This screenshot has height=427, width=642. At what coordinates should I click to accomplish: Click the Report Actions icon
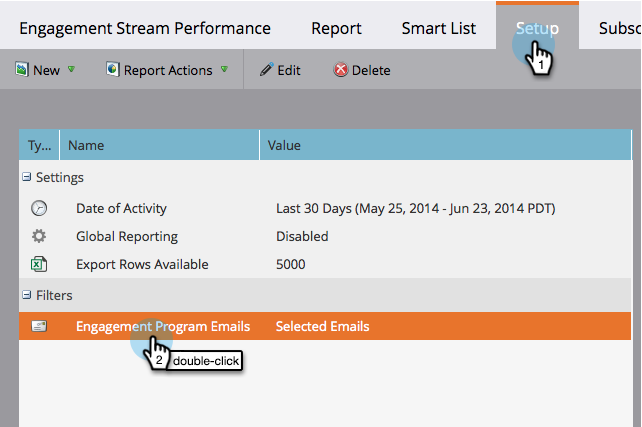113,70
